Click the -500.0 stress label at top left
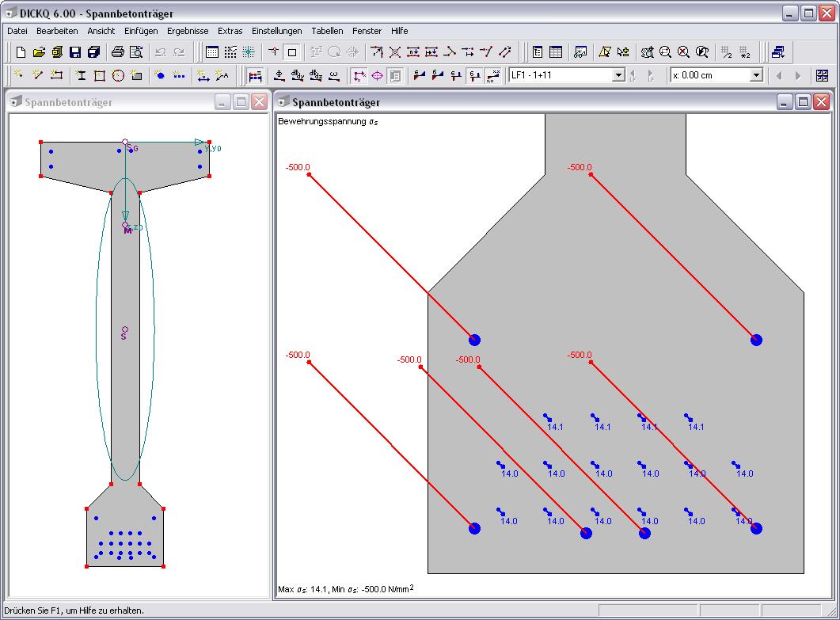840x620 pixels. (x=298, y=168)
